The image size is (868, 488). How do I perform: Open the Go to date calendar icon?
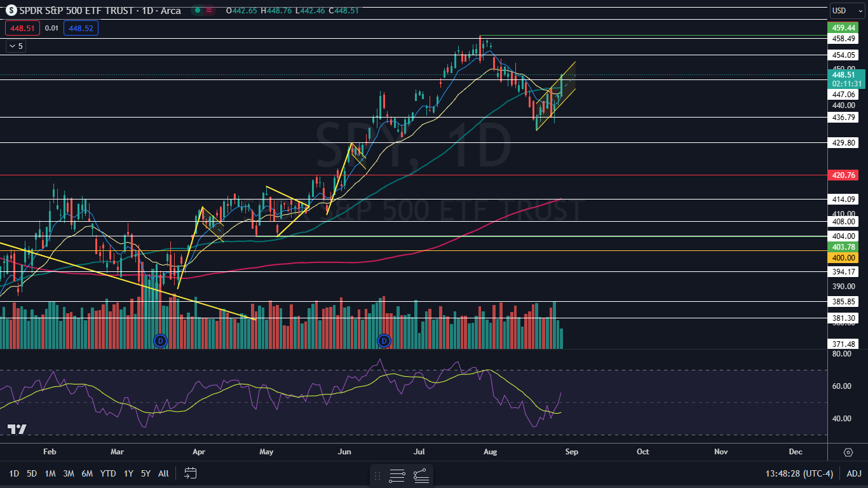[x=190, y=473]
